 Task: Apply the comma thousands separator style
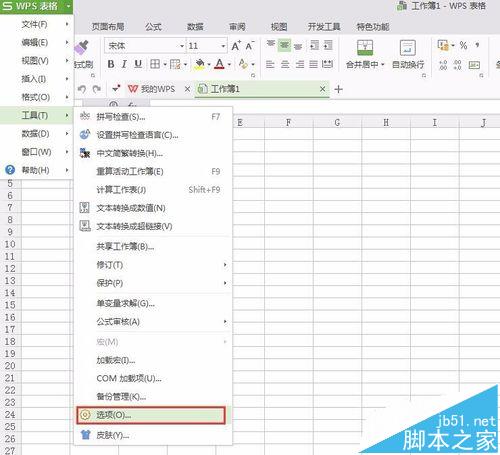pyautogui.click(x=477, y=45)
